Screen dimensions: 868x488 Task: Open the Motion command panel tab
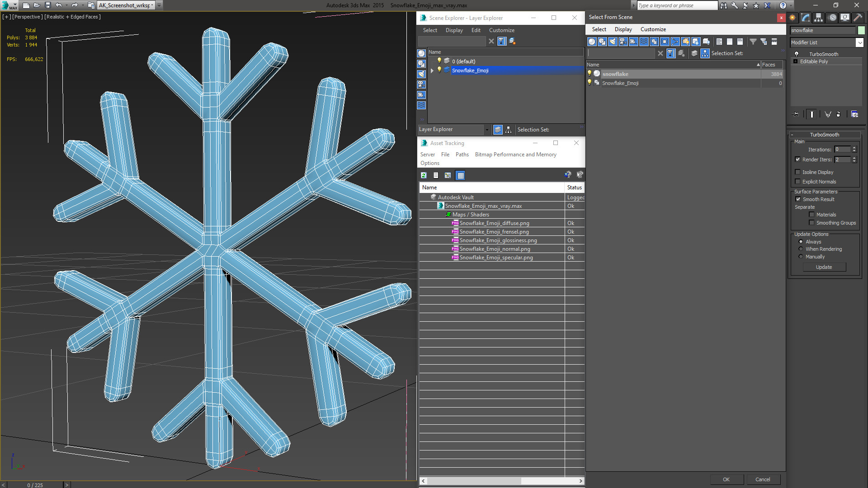point(832,18)
